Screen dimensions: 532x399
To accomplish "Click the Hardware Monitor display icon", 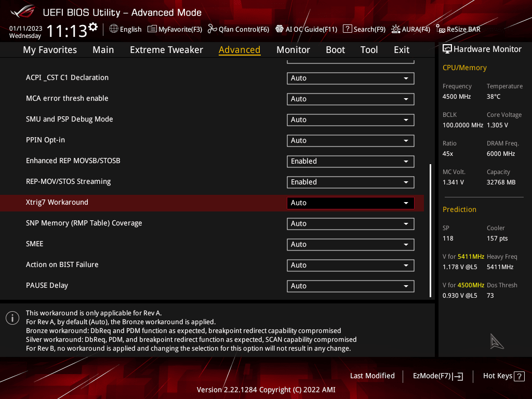I will click(447, 49).
